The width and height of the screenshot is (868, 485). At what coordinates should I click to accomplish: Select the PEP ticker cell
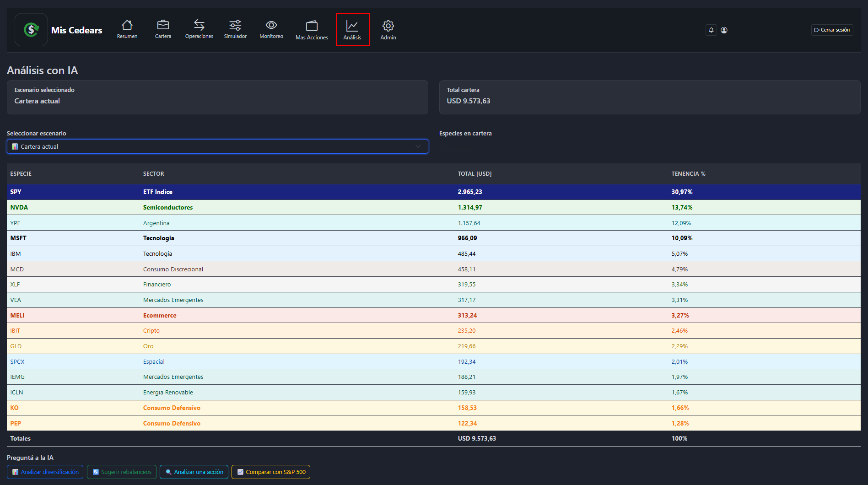(16, 423)
